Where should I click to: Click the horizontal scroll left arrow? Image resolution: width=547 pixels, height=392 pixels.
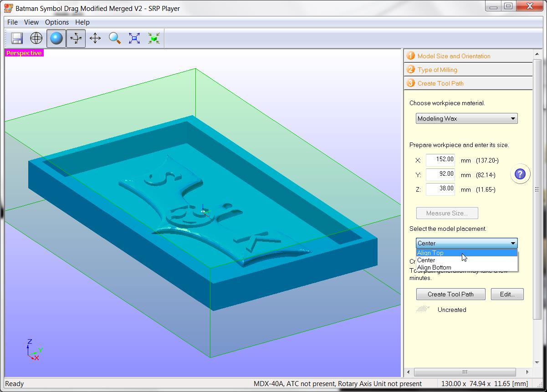(x=409, y=372)
